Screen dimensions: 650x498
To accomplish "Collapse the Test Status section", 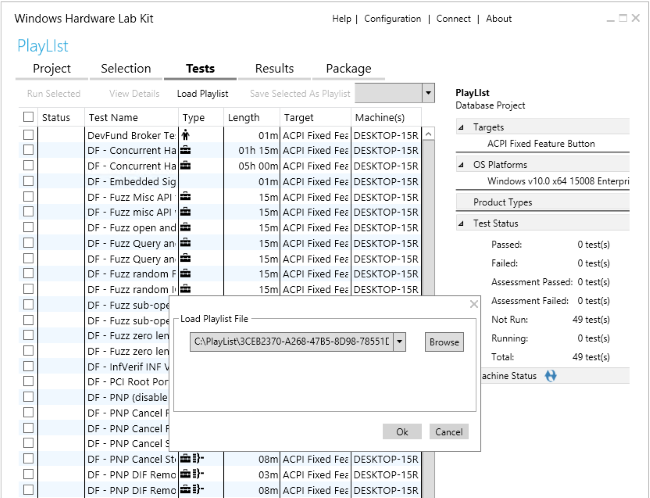I will coord(461,223).
